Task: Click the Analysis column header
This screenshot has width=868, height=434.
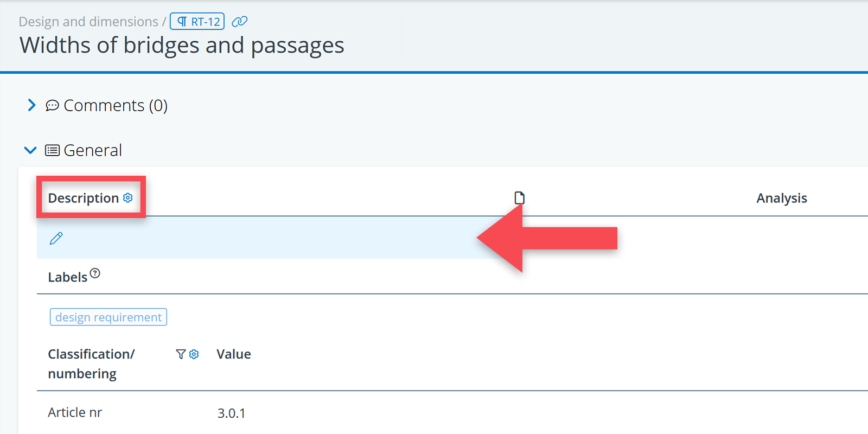Action: coord(781,198)
